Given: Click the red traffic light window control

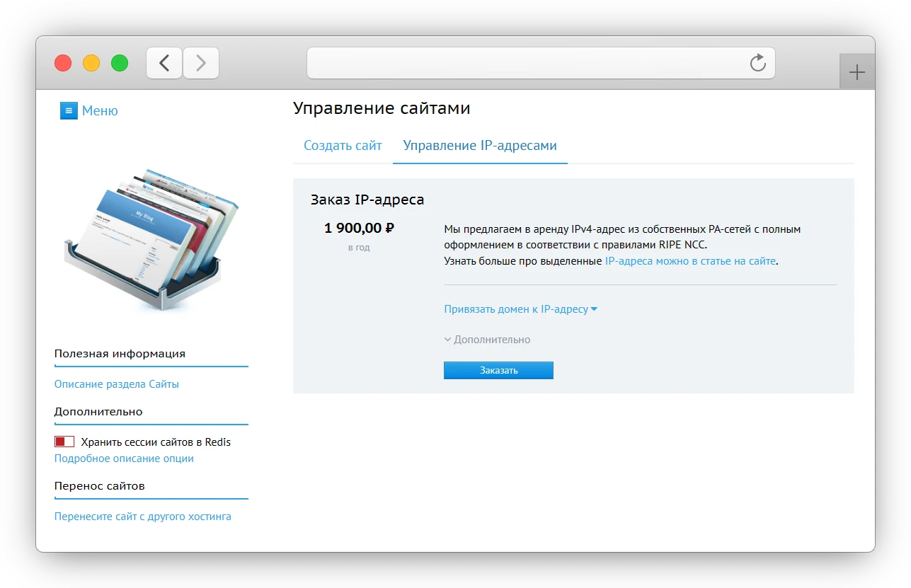Looking at the screenshot, I should click(x=62, y=62).
